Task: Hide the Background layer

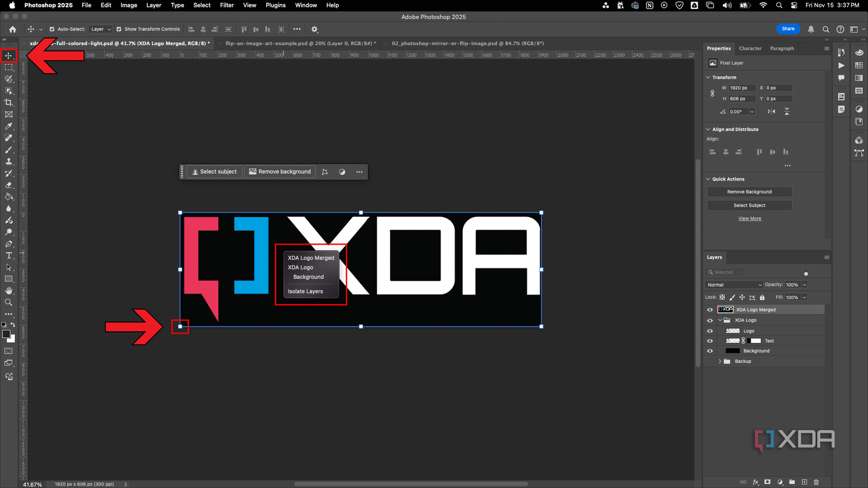Action: 710,351
